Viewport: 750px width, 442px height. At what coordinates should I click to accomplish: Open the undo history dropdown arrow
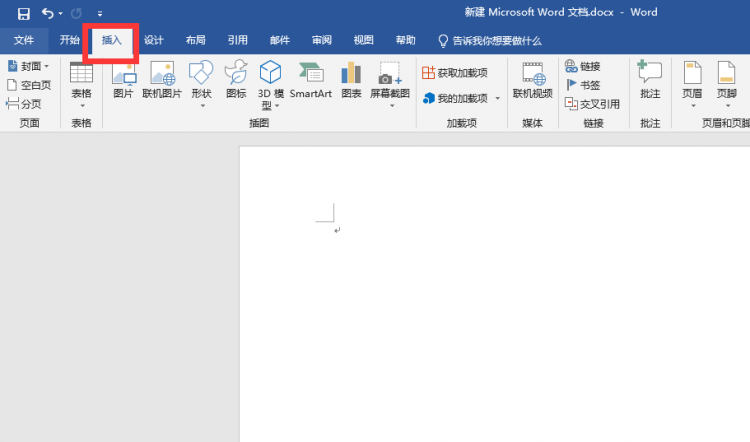click(60, 13)
